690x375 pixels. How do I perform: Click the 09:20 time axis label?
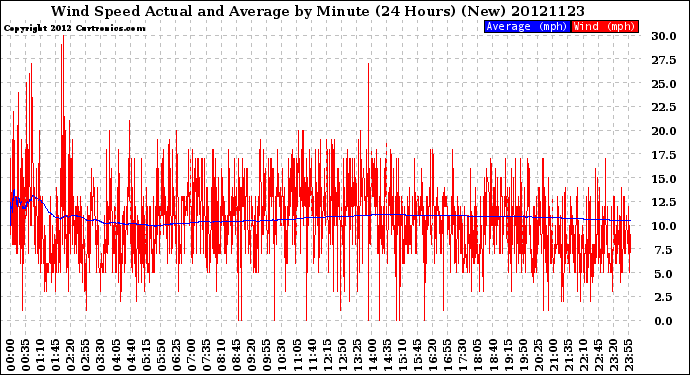click(252, 355)
